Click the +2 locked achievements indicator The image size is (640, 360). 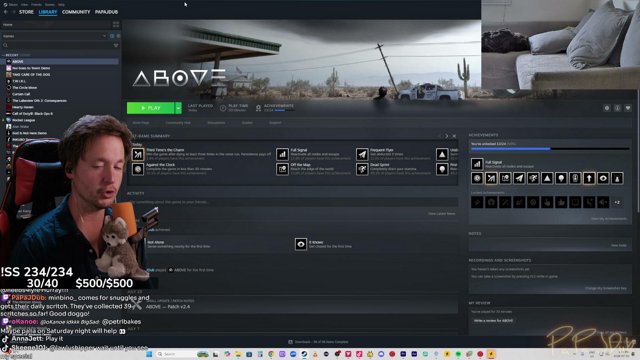(617, 202)
